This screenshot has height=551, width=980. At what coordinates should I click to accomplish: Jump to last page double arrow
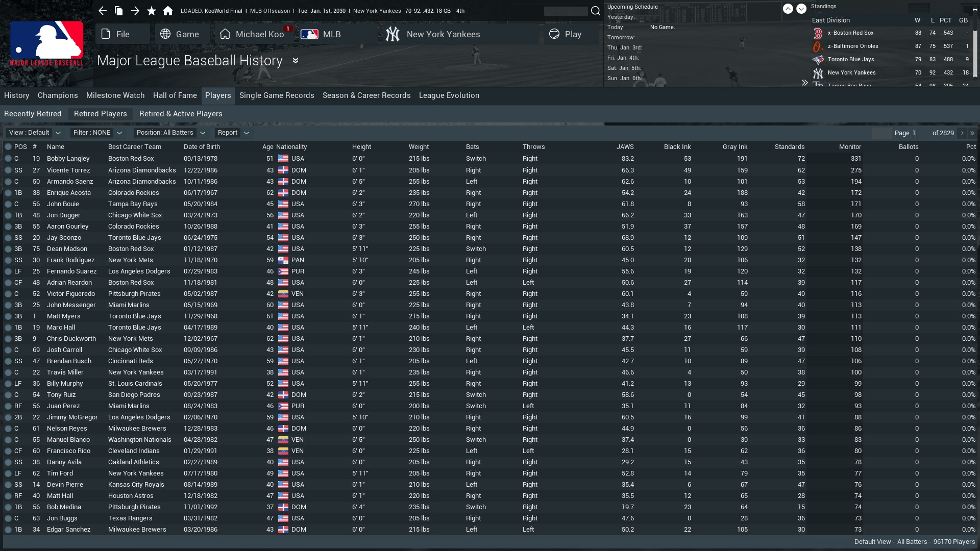pos(972,133)
